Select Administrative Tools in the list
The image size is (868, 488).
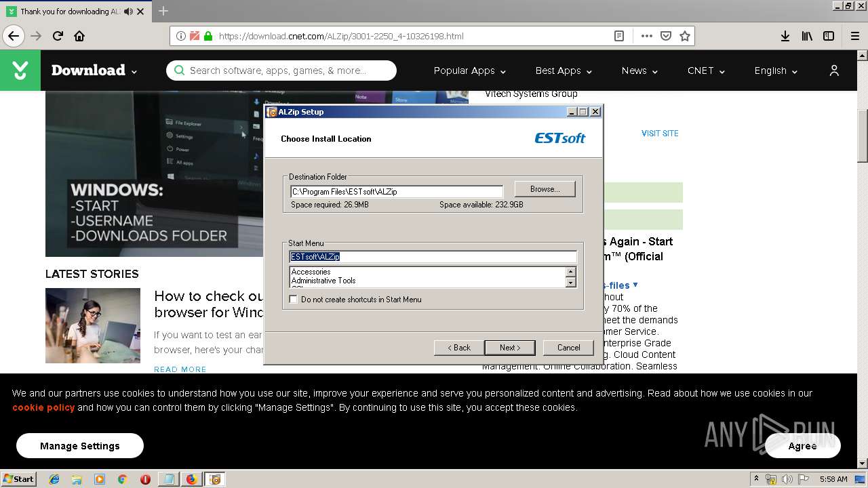323,281
